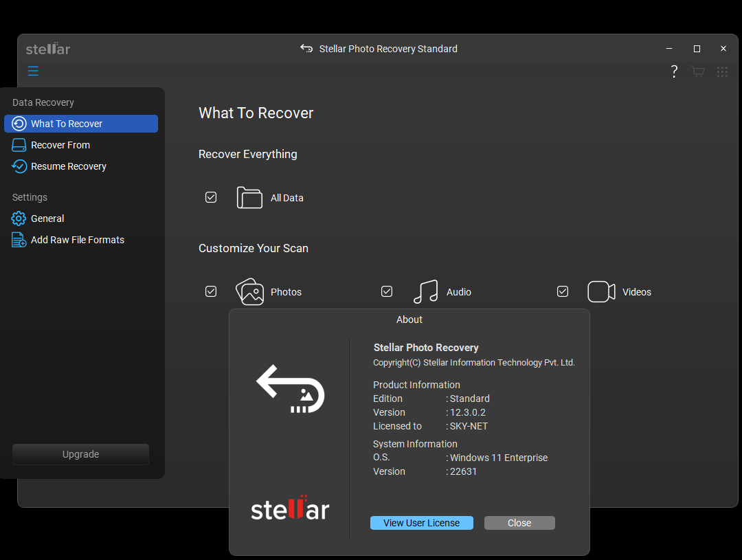
Task: Click the Customize Your Scan heading
Action: (x=253, y=248)
